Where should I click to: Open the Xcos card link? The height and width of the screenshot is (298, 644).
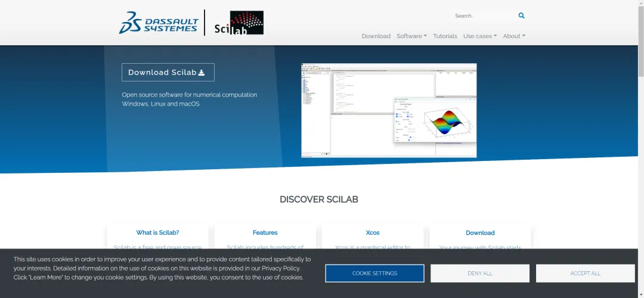tap(373, 232)
